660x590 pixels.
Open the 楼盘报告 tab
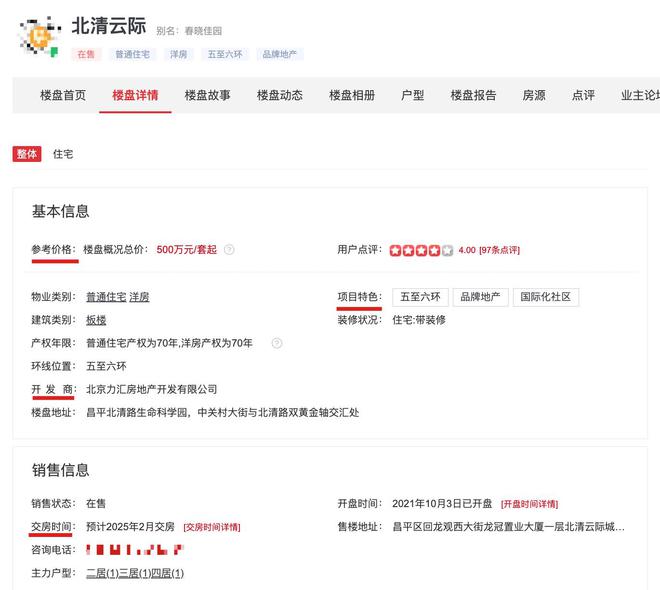(x=474, y=95)
